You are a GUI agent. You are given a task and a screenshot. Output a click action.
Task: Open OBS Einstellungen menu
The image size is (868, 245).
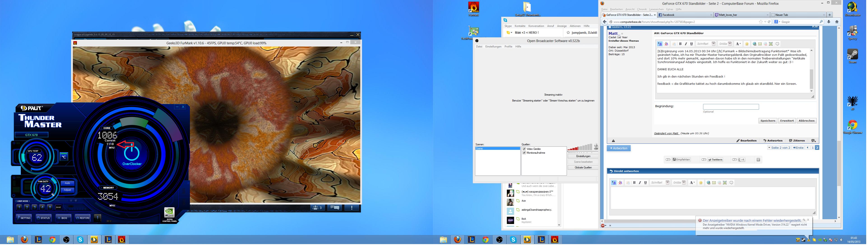point(493,47)
